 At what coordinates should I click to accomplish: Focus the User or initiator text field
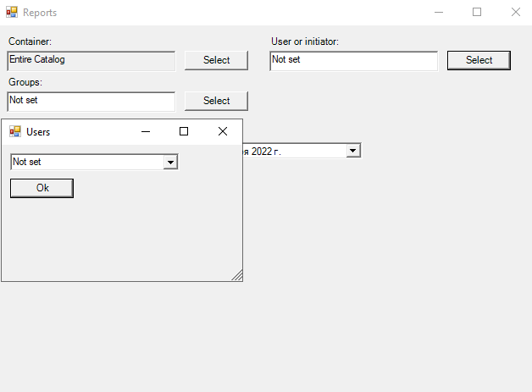pos(353,60)
